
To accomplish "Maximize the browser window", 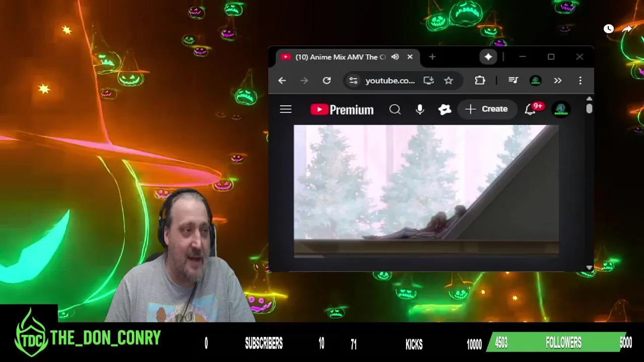I will pos(551,57).
